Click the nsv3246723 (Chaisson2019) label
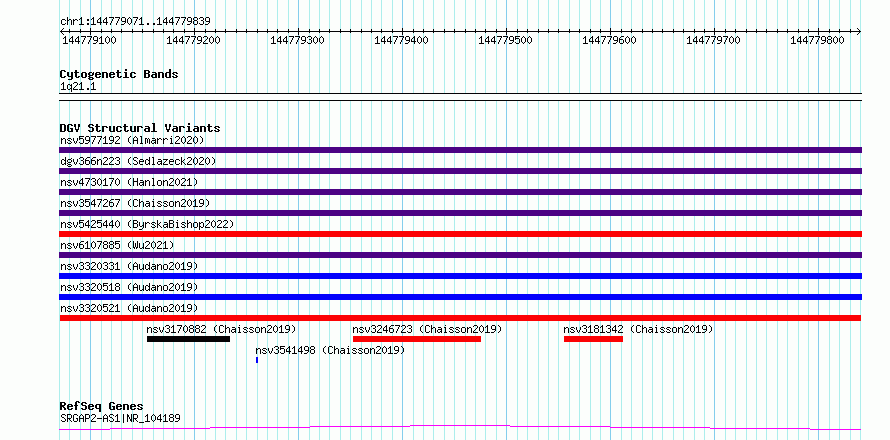This screenshot has width=890, height=440. [427, 329]
